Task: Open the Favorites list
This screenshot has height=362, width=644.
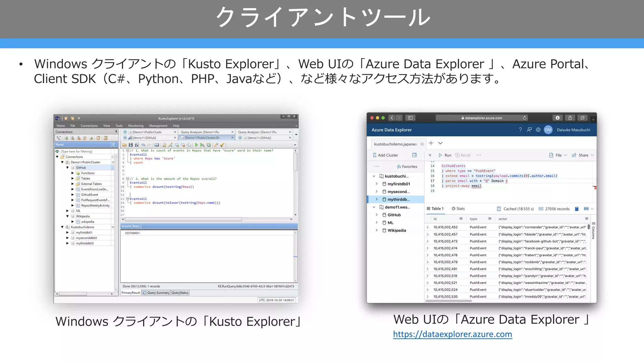Action: point(407,167)
